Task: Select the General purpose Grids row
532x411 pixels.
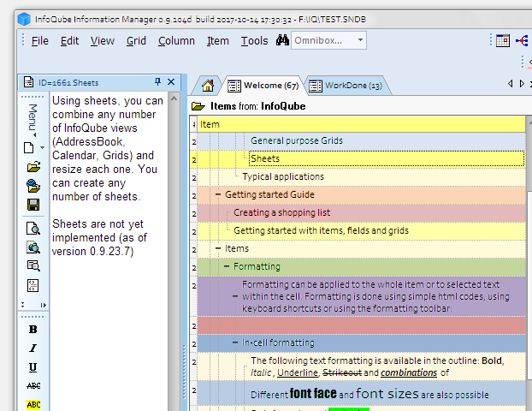Action: (361, 140)
